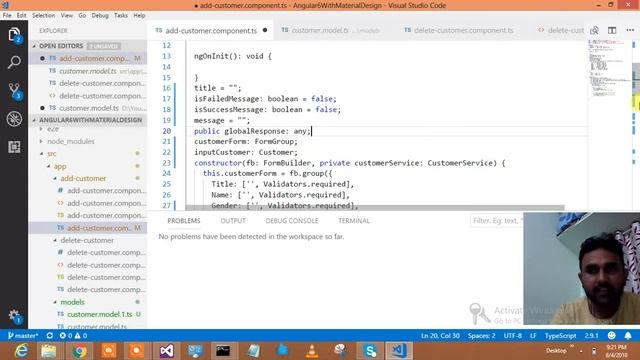640x360 pixels.
Task: Open the Help menu
Action: [x=139, y=16]
